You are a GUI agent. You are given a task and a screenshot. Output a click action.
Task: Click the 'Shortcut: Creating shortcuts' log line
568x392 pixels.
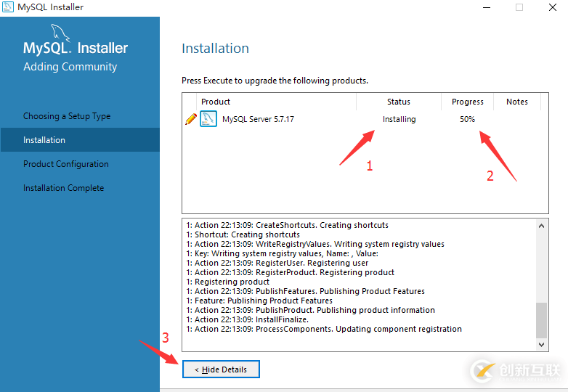click(x=243, y=234)
